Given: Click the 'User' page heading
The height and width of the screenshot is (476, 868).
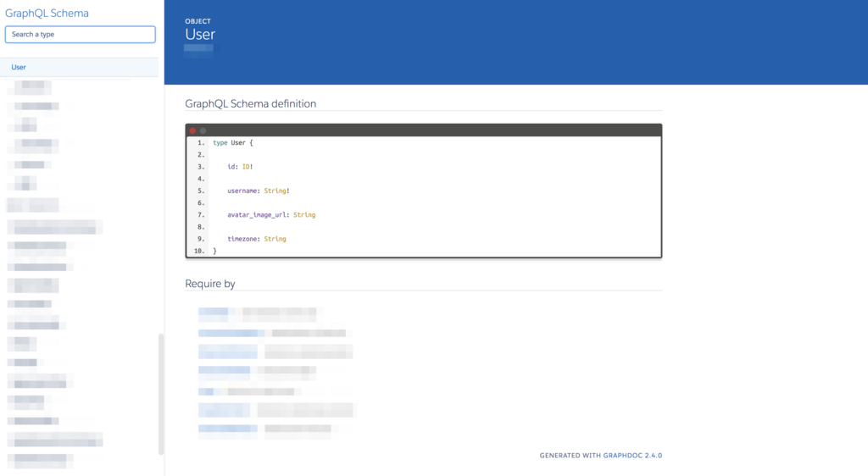Looking at the screenshot, I should [x=200, y=34].
